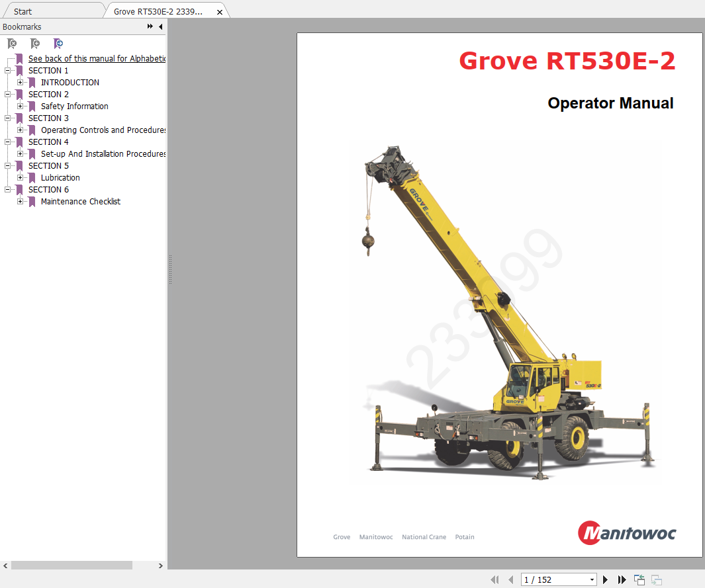The height and width of the screenshot is (588, 705).
Task: Click the double-arrow options icon in Bookmarks header
Action: pos(150,26)
